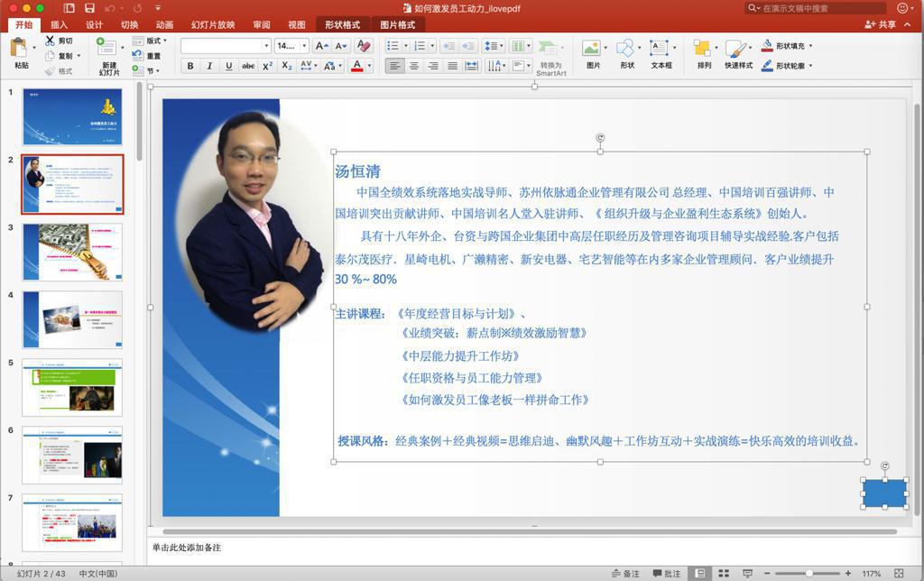The height and width of the screenshot is (581, 924).
Task: Click the distributed alignment icon
Action: point(471,66)
